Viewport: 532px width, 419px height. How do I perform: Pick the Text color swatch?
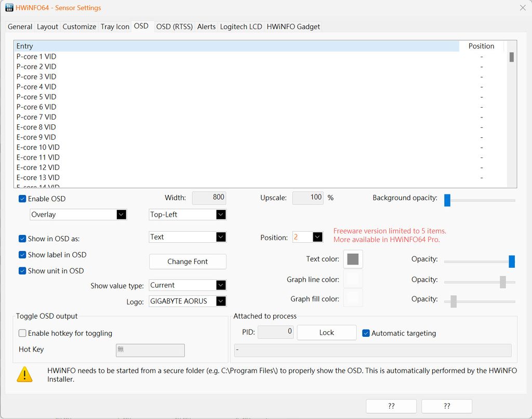click(x=353, y=259)
